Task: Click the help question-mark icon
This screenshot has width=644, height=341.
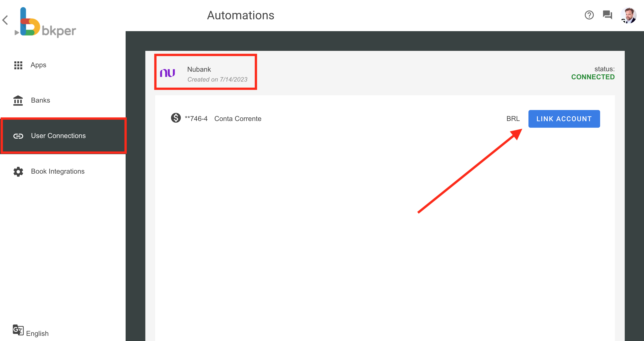Action: click(x=589, y=15)
